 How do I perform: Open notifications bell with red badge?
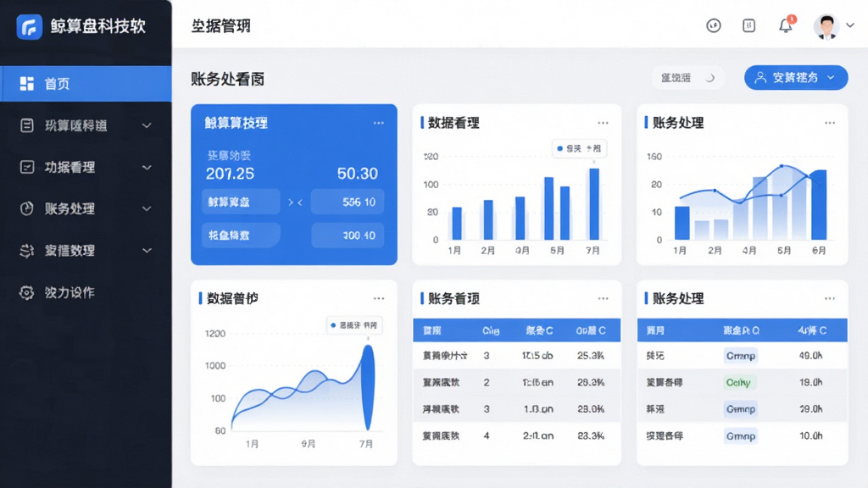coord(786,25)
